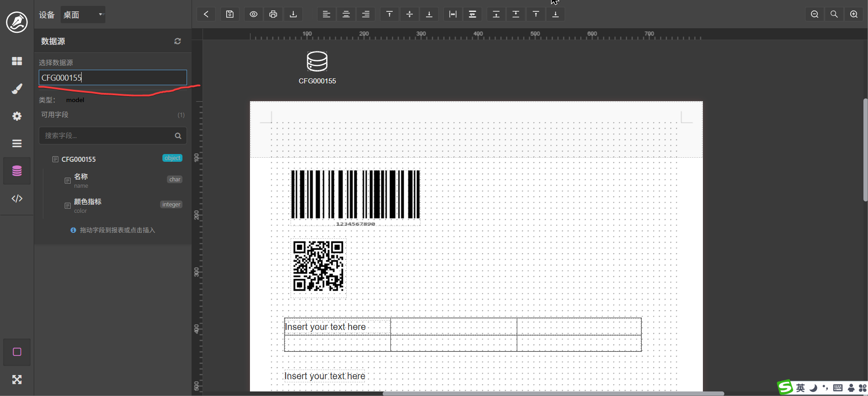The height and width of the screenshot is (396, 868).
Task: Open the gear settings panel in sidebar
Action: coord(17,116)
